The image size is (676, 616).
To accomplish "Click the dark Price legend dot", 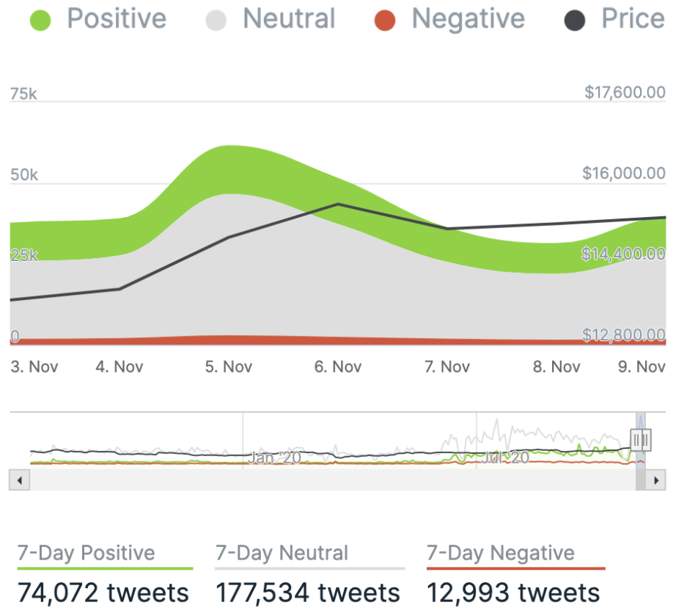I will tap(575, 20).
